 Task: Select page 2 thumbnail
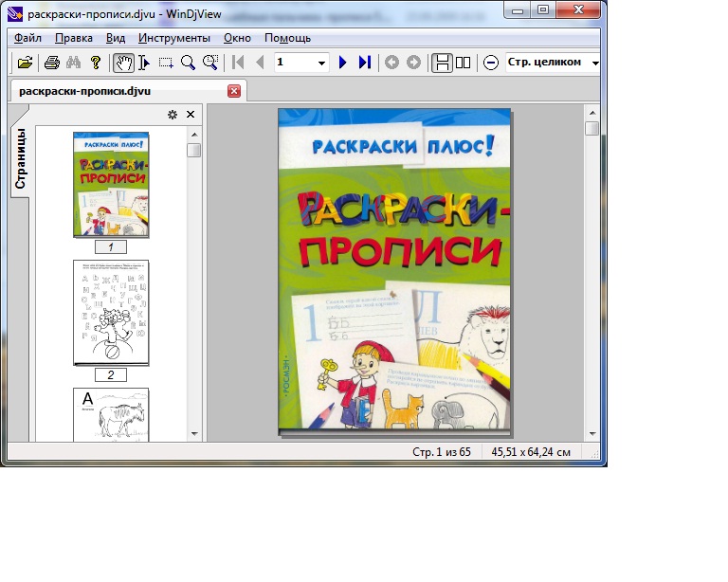[x=111, y=313]
